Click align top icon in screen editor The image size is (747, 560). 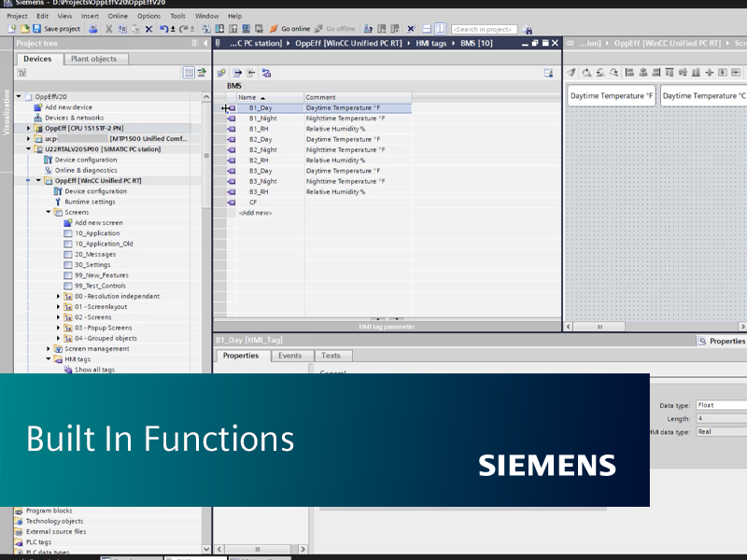[669, 73]
